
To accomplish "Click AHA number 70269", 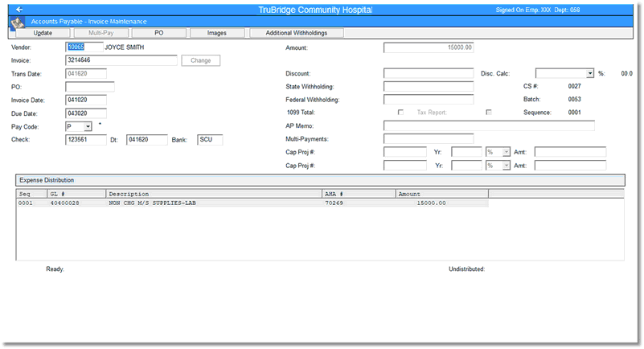I will 334,203.
